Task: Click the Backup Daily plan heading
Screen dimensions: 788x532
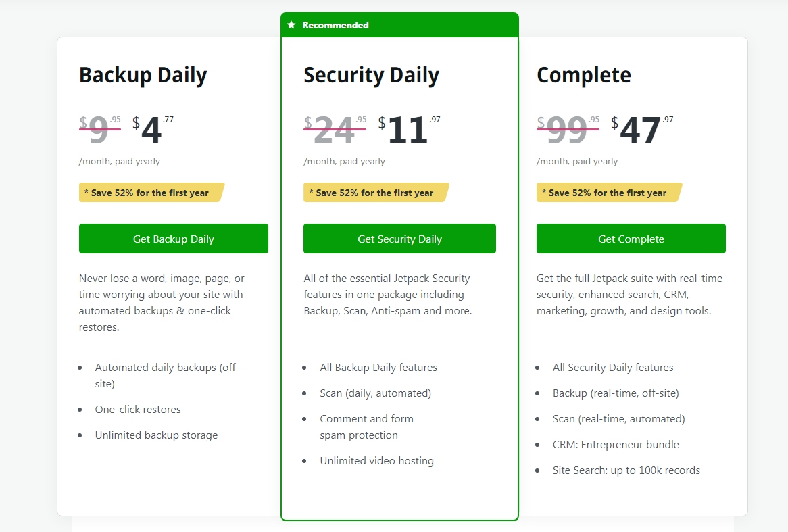Action: tap(143, 75)
